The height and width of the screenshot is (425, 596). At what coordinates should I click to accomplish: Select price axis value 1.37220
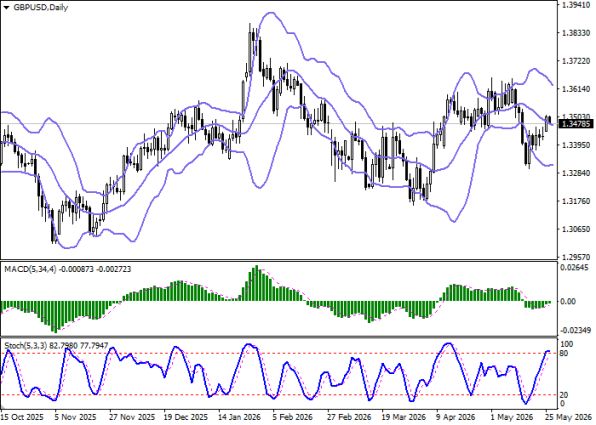(576, 61)
